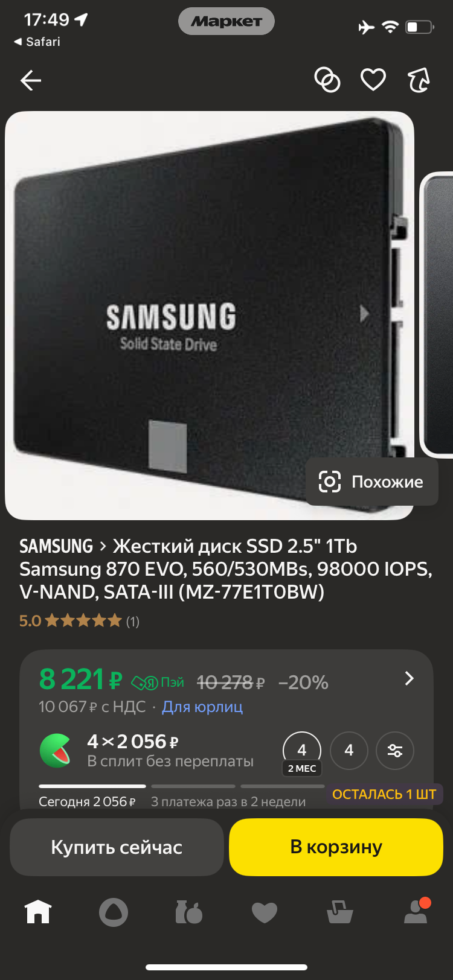Viewport: 453px width, 980px height.
Task: Open the cart icon in bottom bar
Action: point(339,912)
